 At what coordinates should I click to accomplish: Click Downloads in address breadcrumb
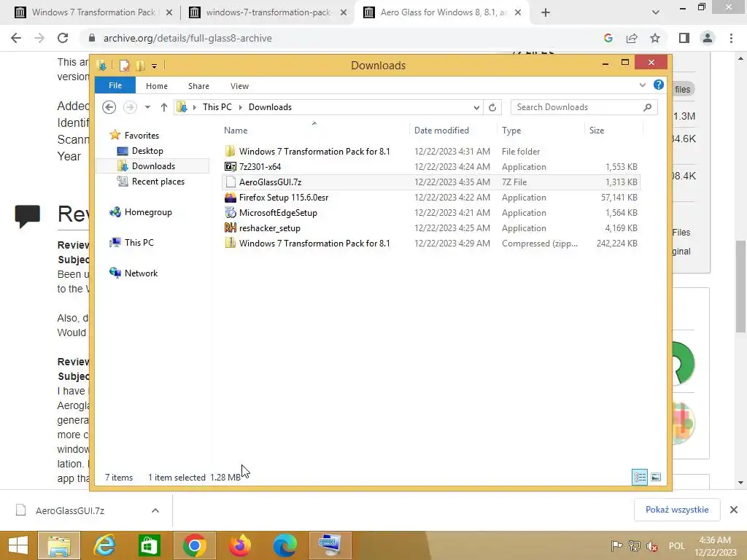tap(270, 107)
